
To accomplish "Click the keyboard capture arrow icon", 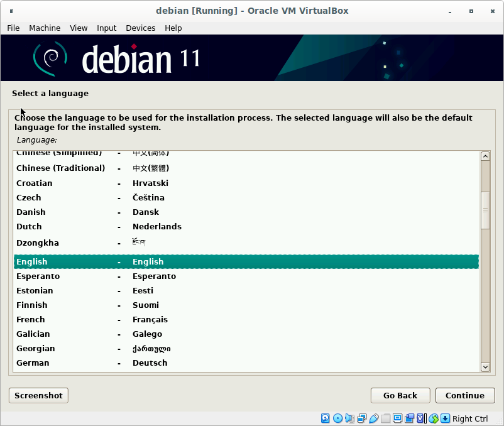I will 445,418.
